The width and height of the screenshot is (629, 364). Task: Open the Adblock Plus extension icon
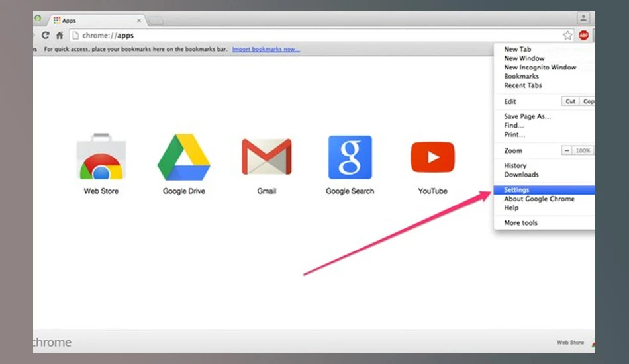tap(583, 35)
